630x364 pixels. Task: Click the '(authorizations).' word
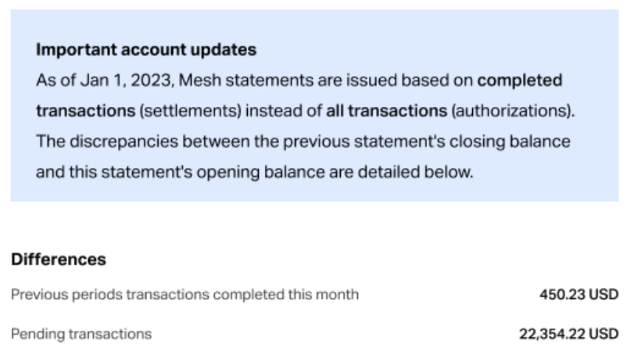pyautogui.click(x=513, y=111)
